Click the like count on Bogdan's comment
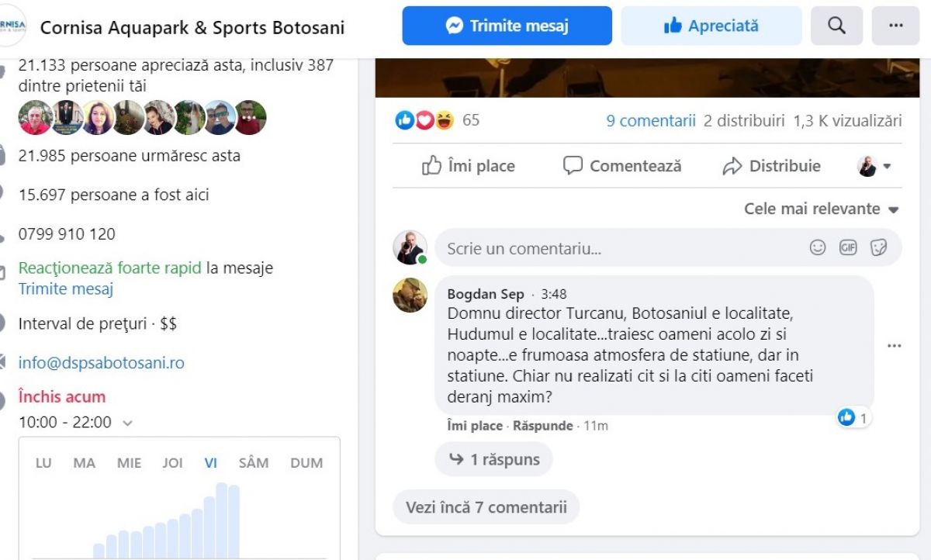Image resolution: width=931 pixels, height=560 pixels. 853,418
